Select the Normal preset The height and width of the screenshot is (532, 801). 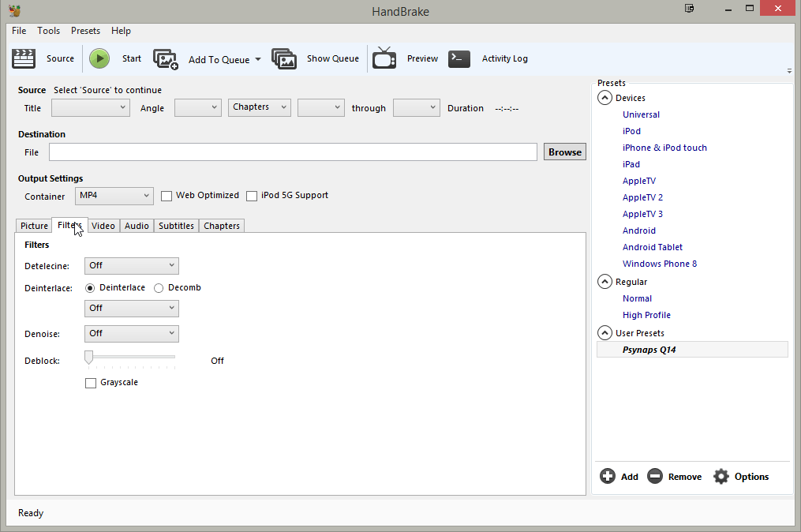pos(637,298)
